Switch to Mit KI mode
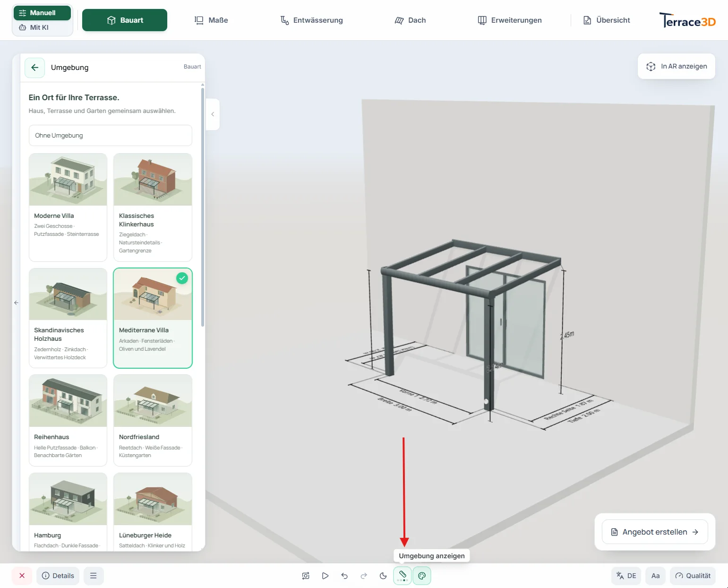Screen dimensions: 728x588 (43, 27)
